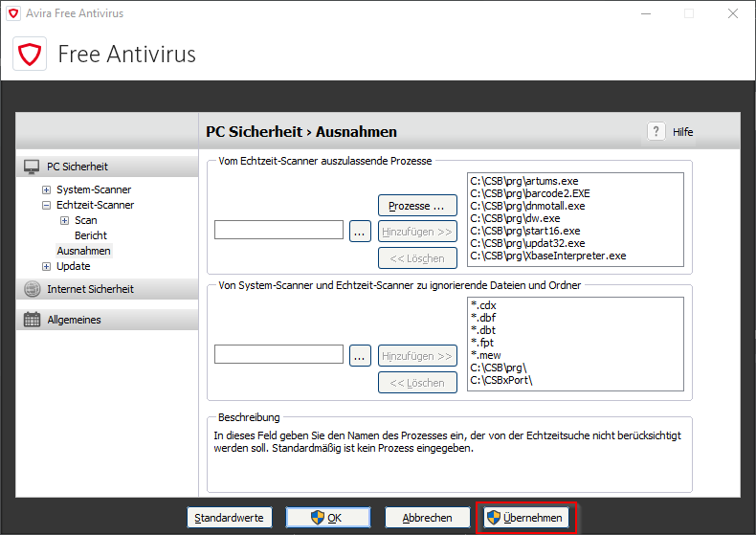Expand the Scan subnode
The width and height of the screenshot is (756, 535).
65,221
